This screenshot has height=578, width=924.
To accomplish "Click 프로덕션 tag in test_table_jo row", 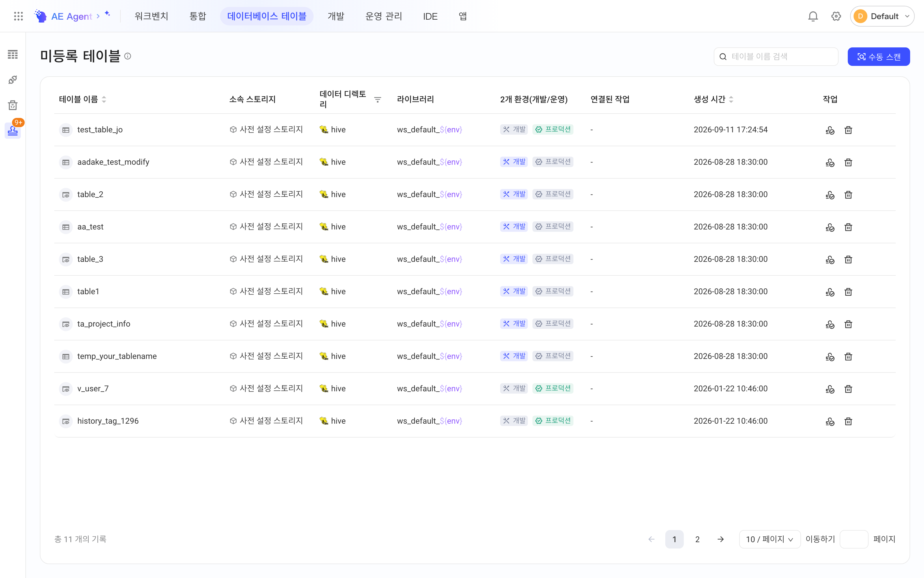I will 553,129.
